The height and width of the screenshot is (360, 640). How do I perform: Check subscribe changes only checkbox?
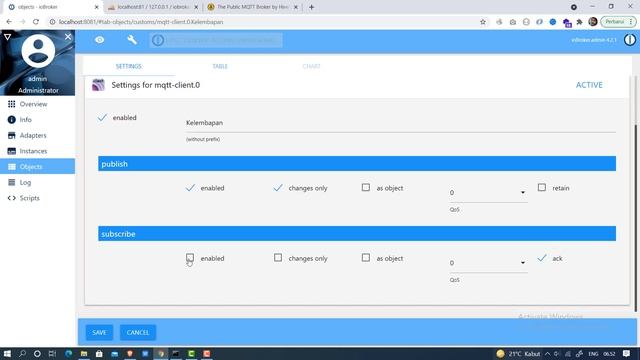point(278,258)
